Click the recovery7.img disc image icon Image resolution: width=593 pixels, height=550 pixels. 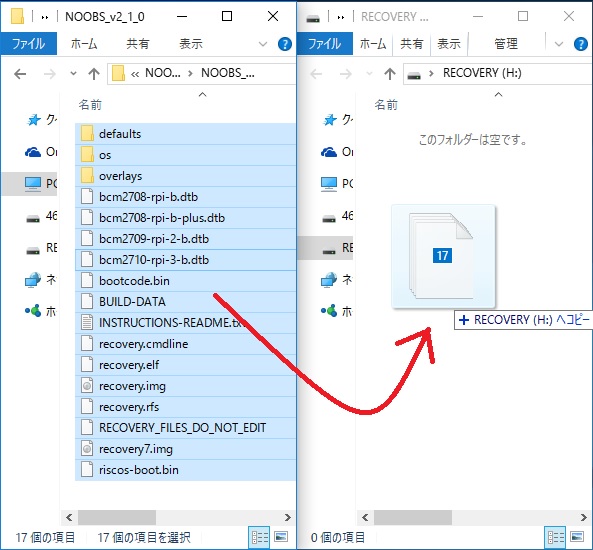click(87, 449)
